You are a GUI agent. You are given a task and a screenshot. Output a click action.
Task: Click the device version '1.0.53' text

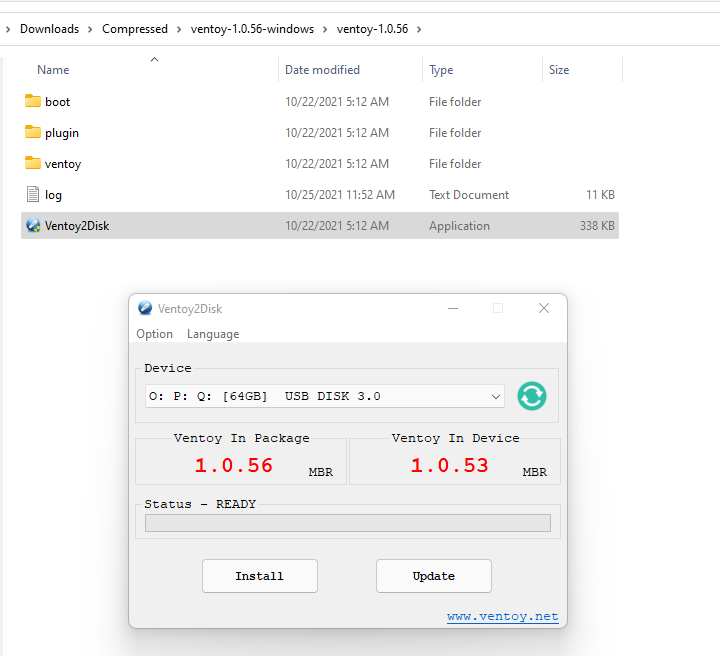[450, 465]
